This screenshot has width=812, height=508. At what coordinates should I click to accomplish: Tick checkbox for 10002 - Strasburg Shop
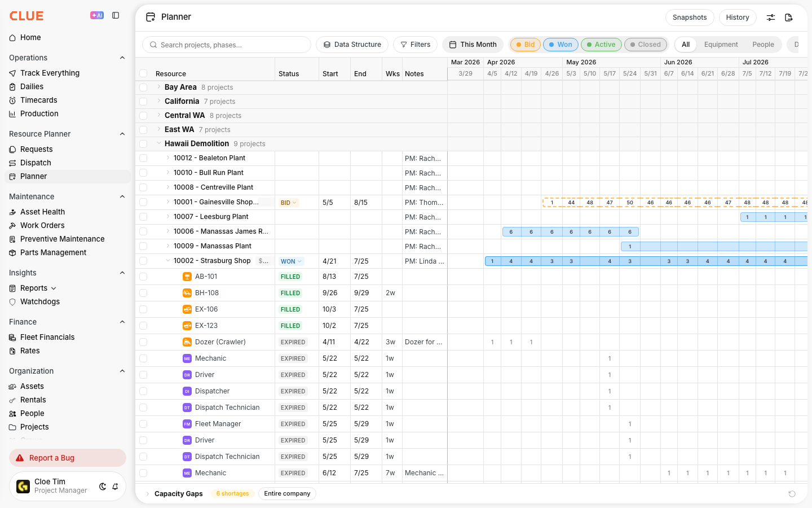tap(143, 261)
